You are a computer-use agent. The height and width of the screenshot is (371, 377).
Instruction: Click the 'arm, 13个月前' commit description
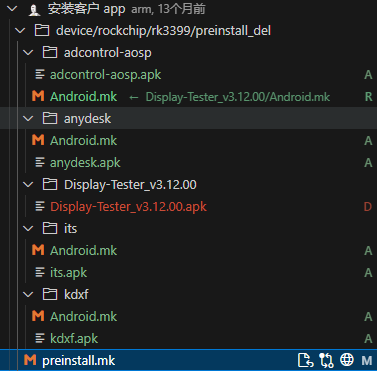[168, 9]
